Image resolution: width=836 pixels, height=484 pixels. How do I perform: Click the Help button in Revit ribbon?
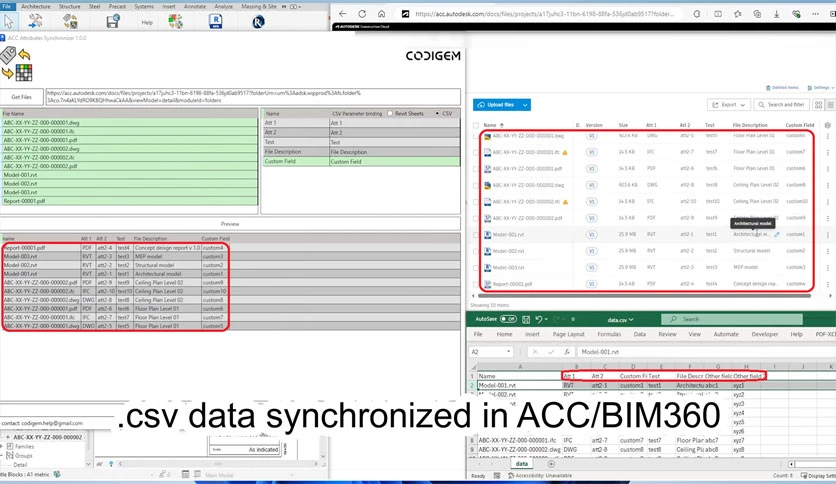(147, 22)
